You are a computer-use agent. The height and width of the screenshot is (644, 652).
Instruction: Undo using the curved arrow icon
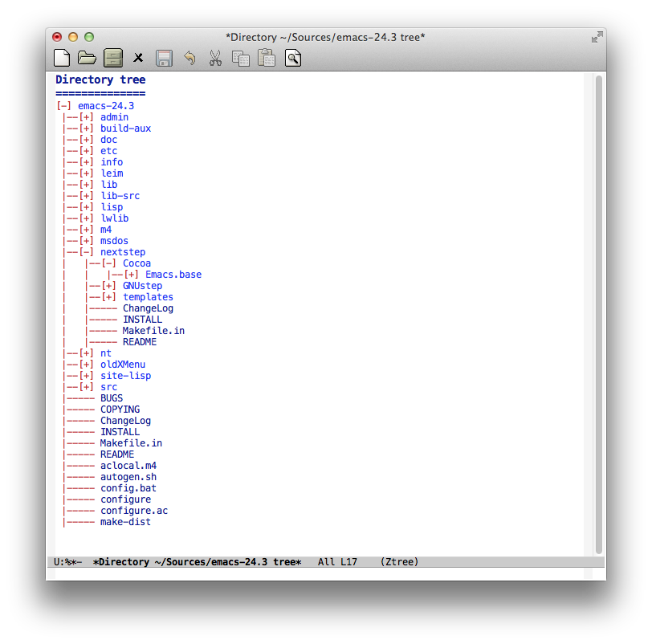click(x=189, y=58)
